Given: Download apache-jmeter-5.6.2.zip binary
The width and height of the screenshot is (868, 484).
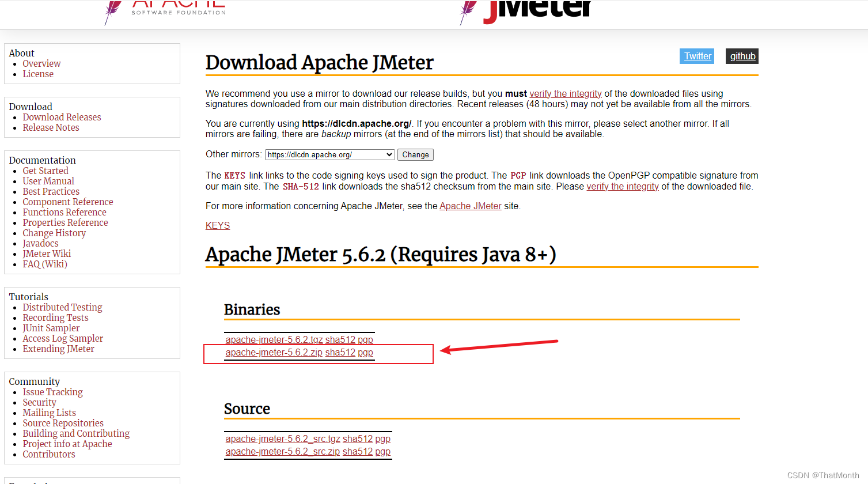Looking at the screenshot, I should pos(274,352).
